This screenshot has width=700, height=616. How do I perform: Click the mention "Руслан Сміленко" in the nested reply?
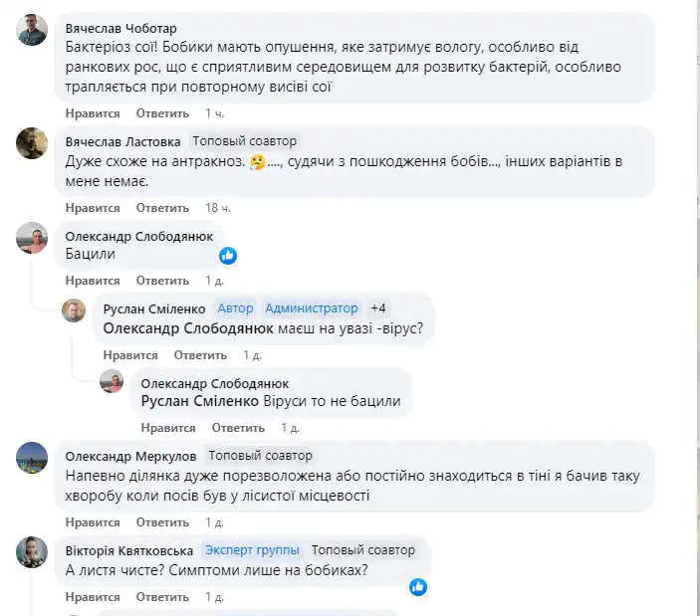[200, 401]
